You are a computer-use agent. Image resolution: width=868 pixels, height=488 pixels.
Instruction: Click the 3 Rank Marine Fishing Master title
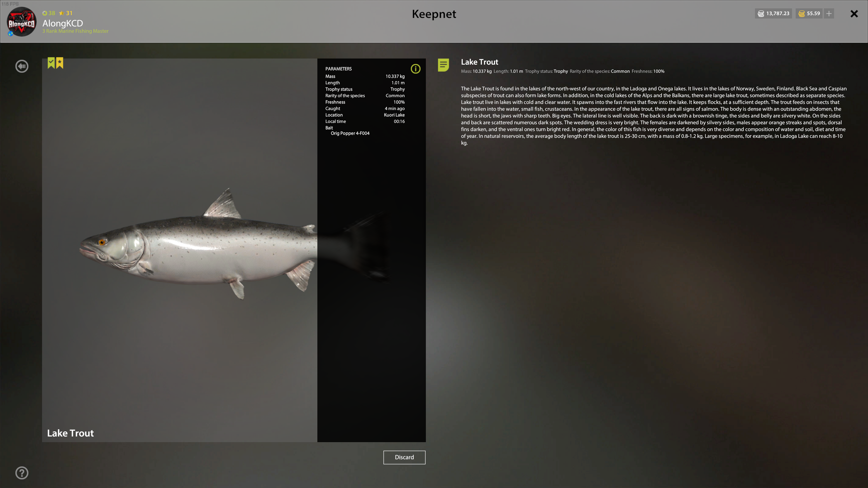pyautogui.click(x=75, y=31)
